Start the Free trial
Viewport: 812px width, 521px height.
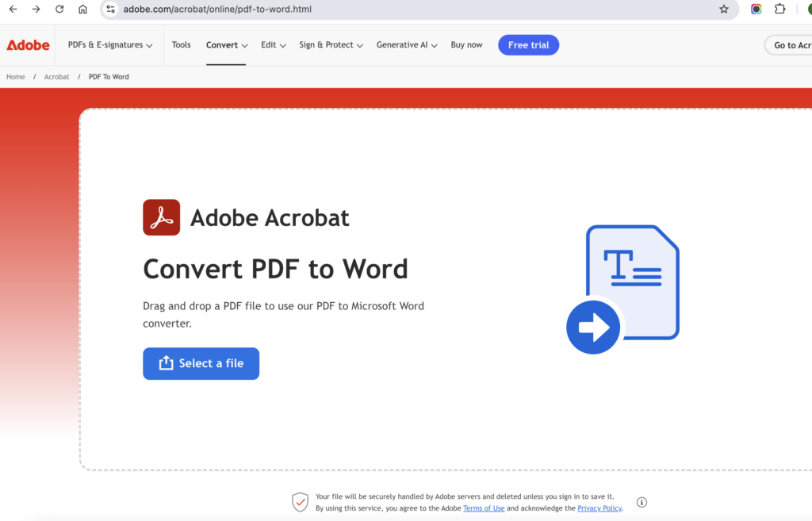pos(528,45)
